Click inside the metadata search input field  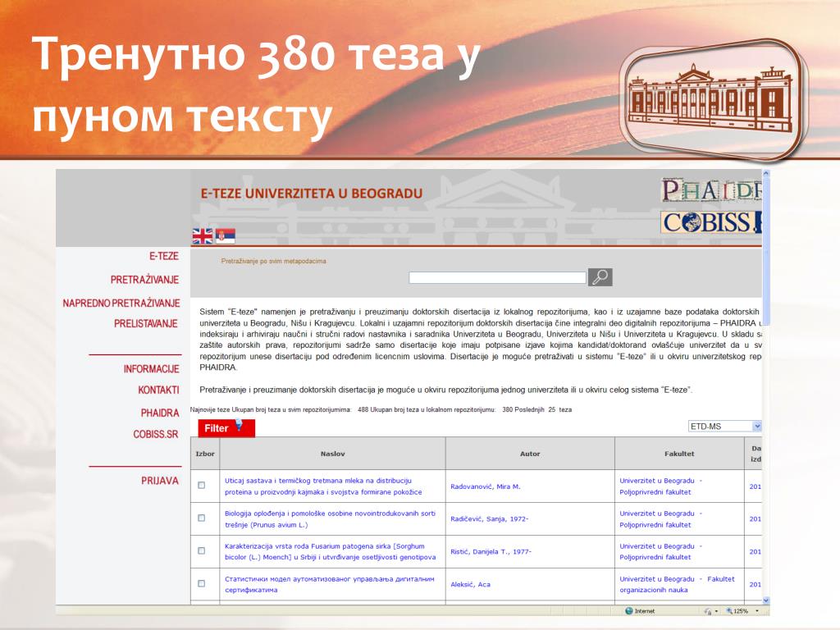(497, 277)
